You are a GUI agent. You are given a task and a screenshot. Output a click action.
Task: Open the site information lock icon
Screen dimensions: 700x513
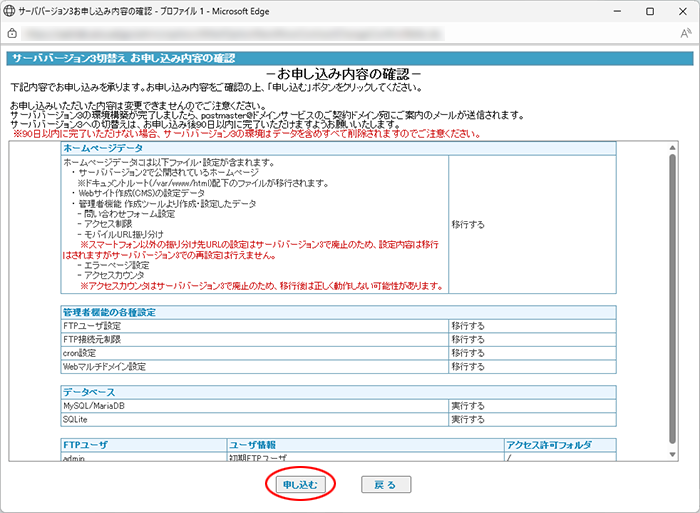(13, 33)
